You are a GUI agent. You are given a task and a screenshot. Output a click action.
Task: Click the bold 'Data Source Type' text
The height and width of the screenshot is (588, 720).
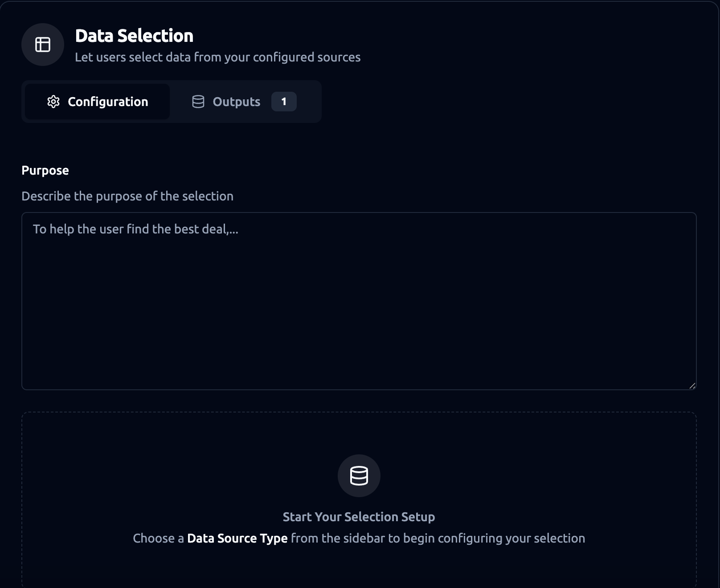click(237, 538)
